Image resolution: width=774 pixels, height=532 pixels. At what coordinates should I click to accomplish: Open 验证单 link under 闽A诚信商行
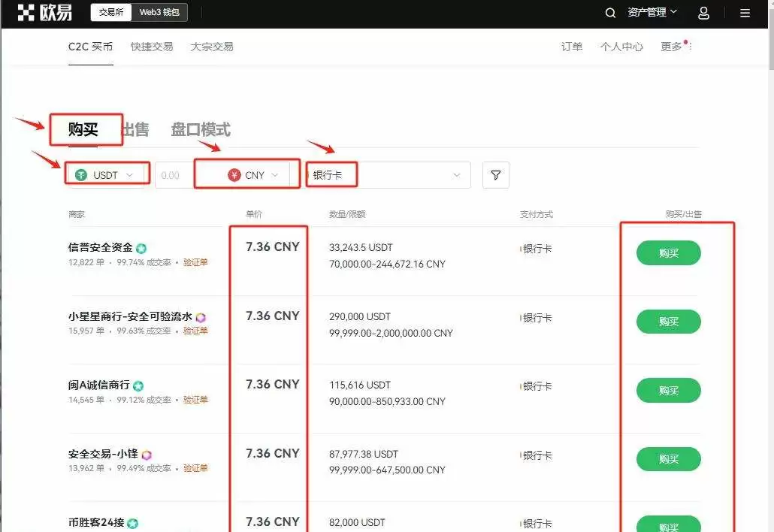tap(195, 400)
